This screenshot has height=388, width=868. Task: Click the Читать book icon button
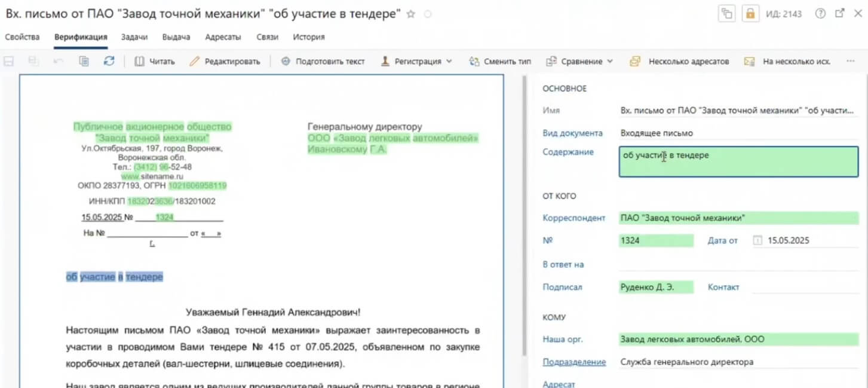click(154, 61)
